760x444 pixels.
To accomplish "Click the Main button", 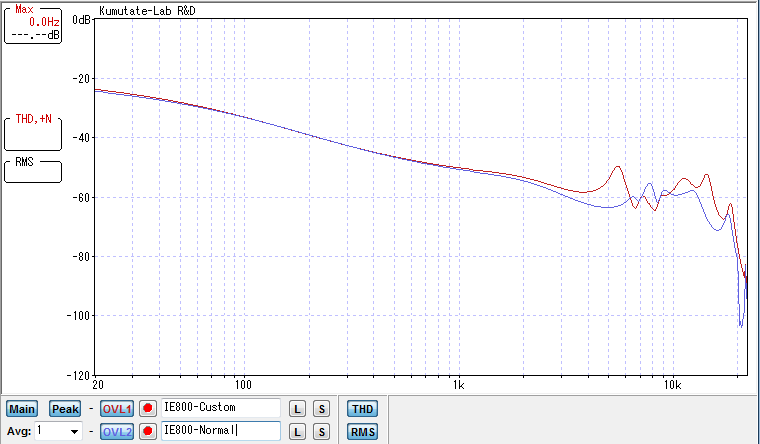I will pyautogui.click(x=22, y=409).
